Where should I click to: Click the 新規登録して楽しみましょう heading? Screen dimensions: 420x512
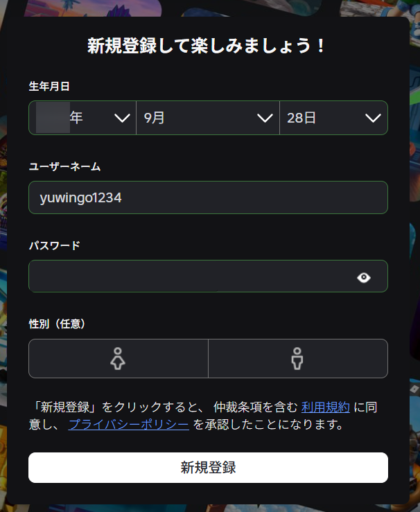coord(206,46)
